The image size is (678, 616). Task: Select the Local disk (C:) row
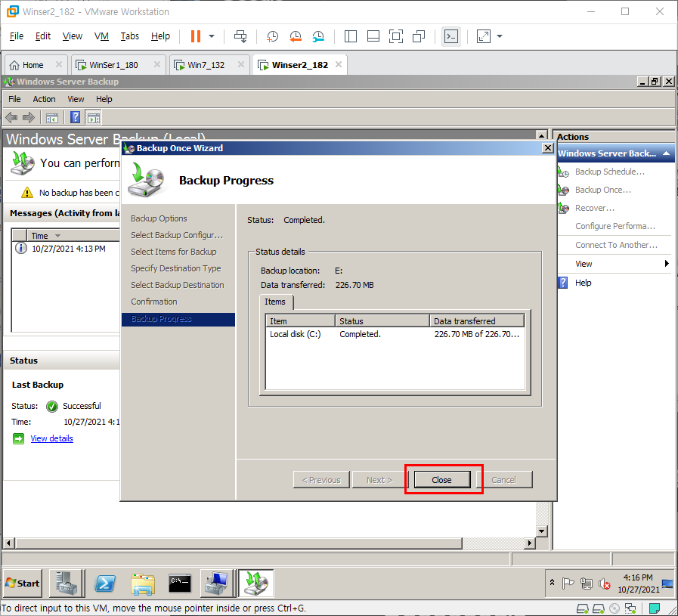395,334
